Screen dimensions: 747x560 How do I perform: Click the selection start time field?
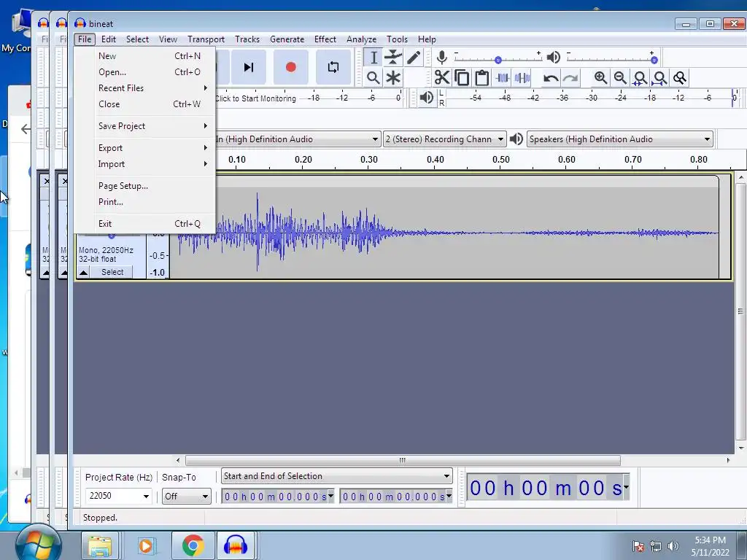[x=277, y=497]
